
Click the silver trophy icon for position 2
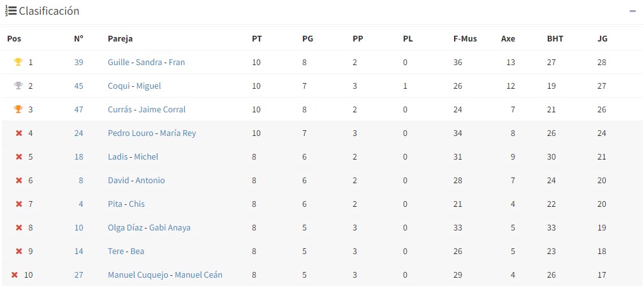(18, 86)
